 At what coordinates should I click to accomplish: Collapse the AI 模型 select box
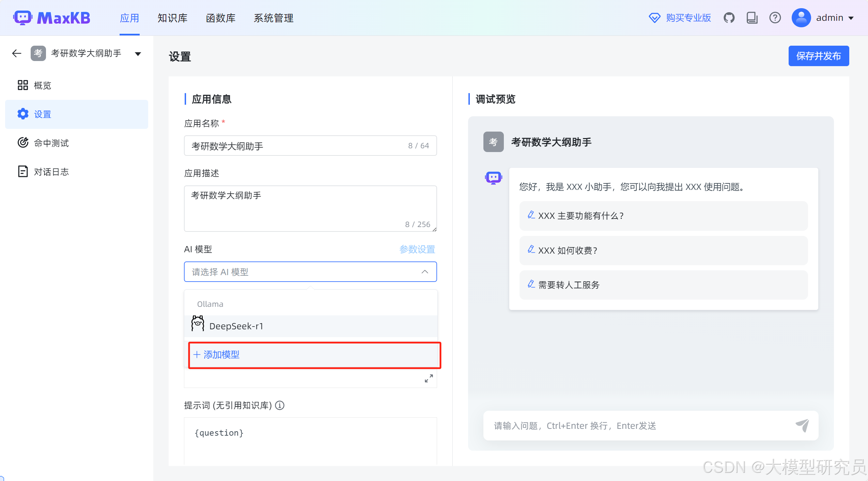(x=424, y=272)
